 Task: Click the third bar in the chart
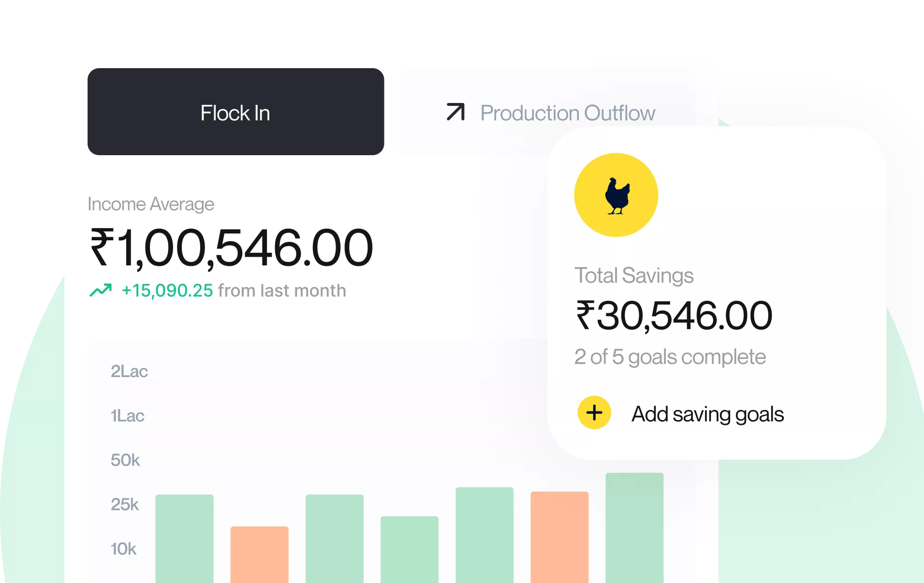[x=334, y=538]
